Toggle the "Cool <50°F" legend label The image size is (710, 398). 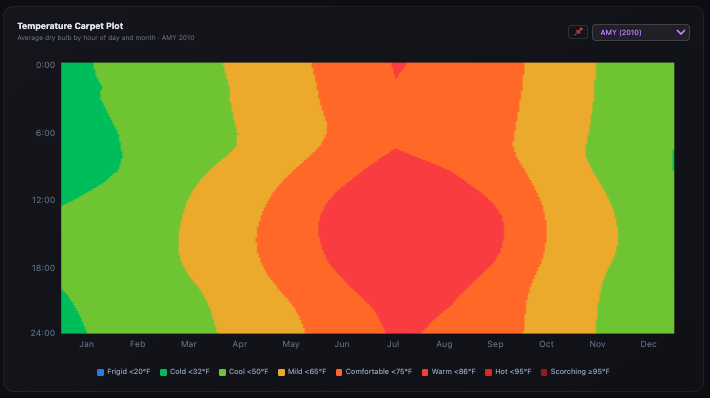(249, 372)
